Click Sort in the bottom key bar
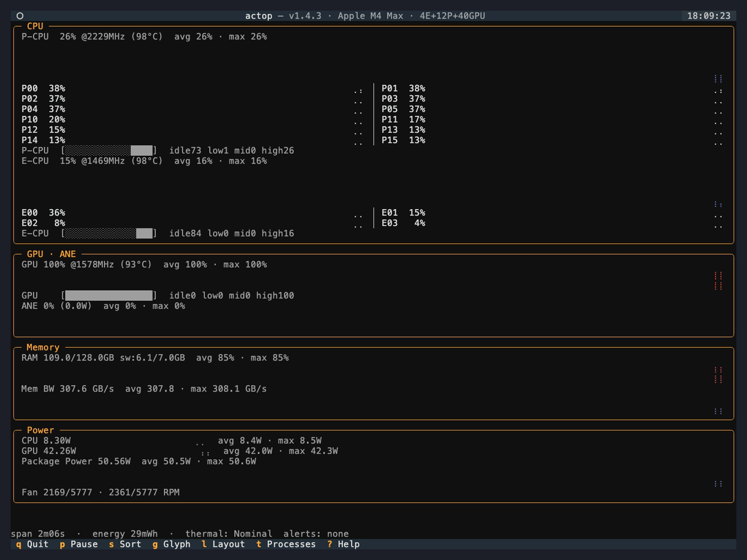This screenshot has width=747, height=560. (x=125, y=544)
